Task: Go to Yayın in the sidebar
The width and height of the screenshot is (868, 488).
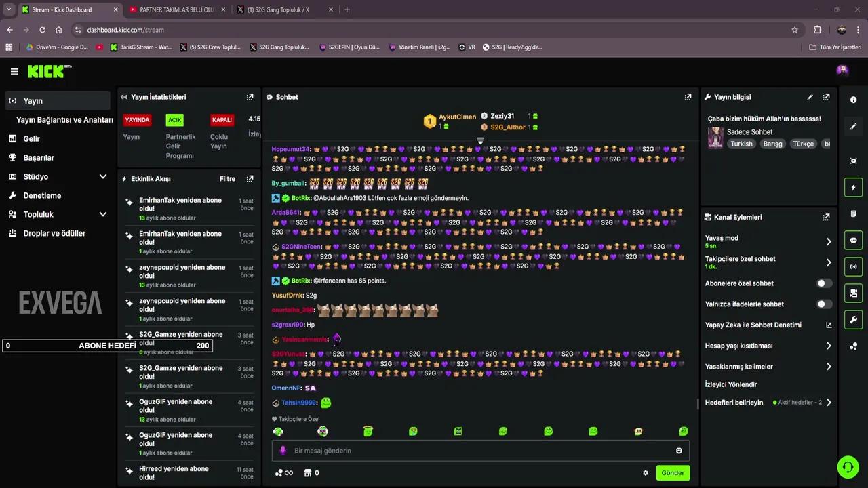Action: [58, 101]
